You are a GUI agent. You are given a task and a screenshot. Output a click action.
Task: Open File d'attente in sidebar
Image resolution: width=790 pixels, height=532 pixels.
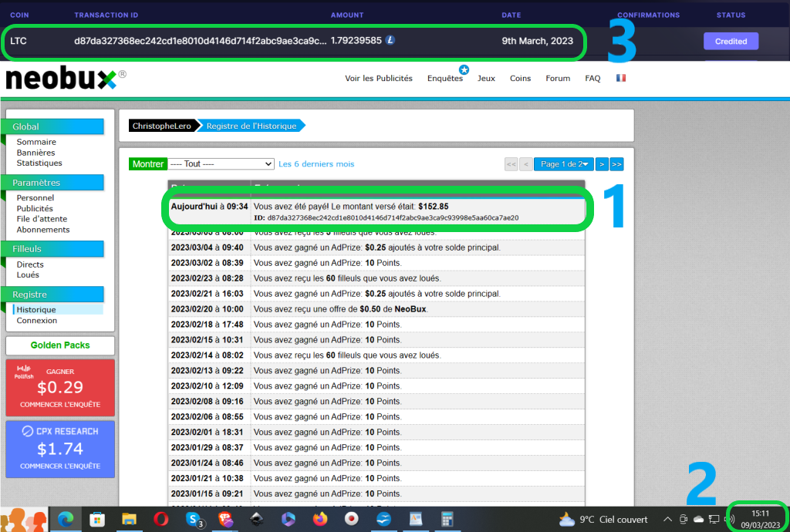point(42,219)
